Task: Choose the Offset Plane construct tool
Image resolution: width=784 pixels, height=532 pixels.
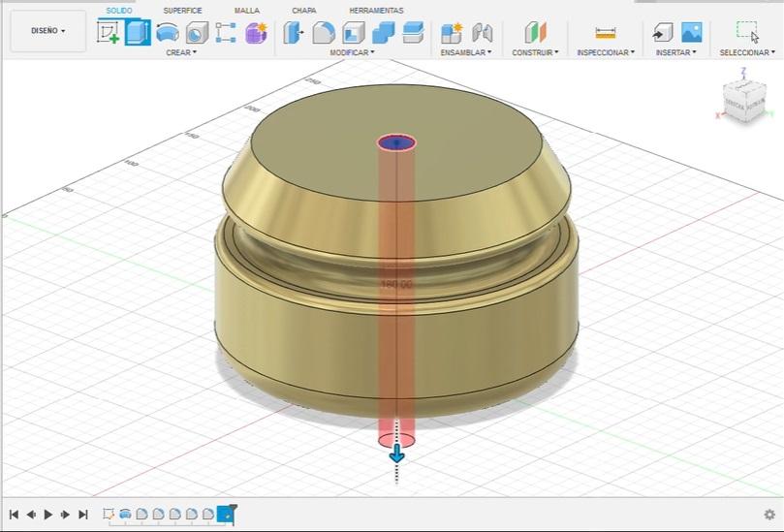Action: [536, 33]
